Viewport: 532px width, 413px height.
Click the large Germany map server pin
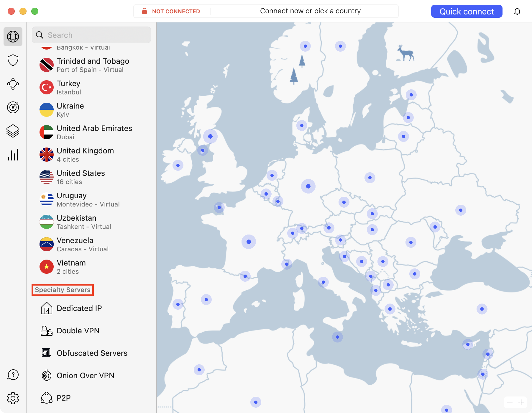tap(308, 186)
